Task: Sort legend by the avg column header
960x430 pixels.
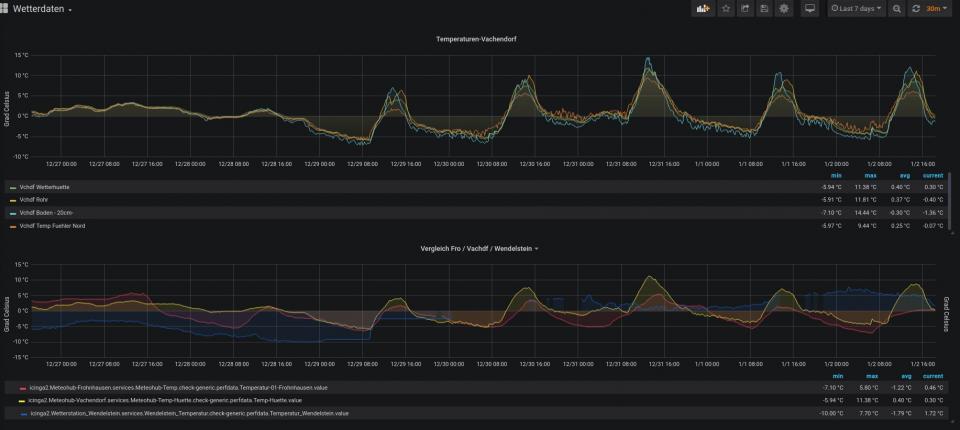Action: pos(902,176)
